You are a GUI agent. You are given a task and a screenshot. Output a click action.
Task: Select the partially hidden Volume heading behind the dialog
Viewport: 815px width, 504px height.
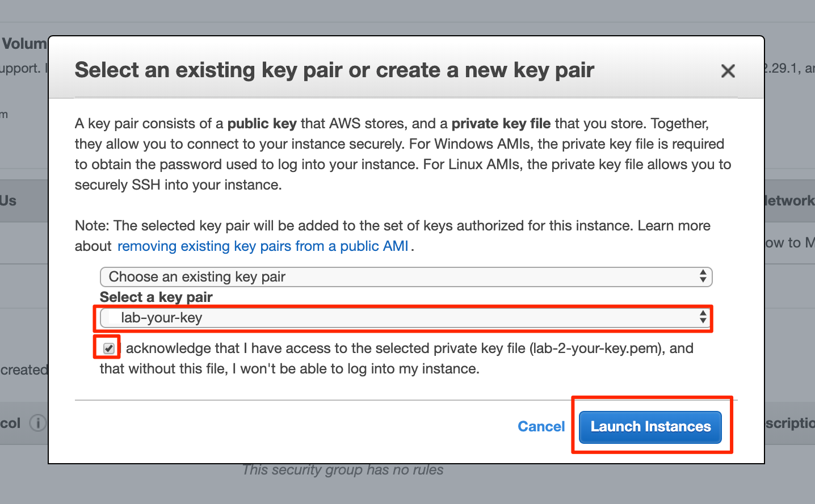click(x=24, y=43)
